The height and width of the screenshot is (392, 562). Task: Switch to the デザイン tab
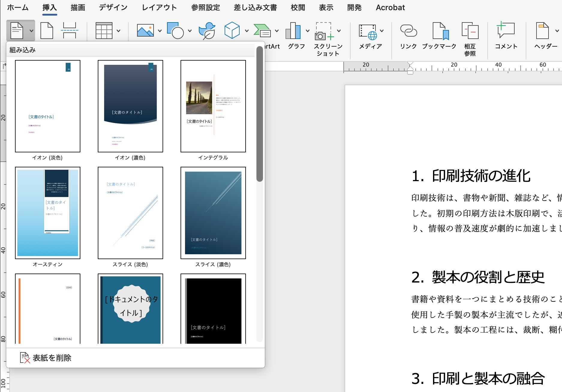(113, 7)
